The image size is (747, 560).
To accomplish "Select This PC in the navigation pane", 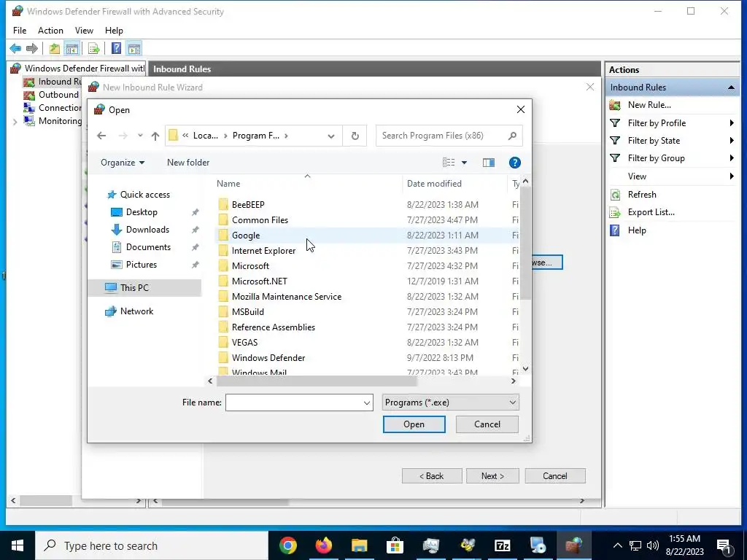I will coord(144,288).
